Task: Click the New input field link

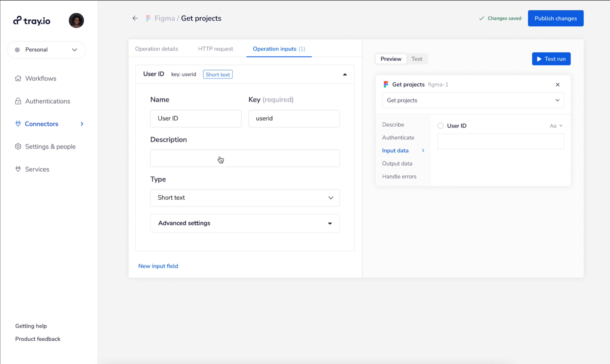Action: (158, 266)
